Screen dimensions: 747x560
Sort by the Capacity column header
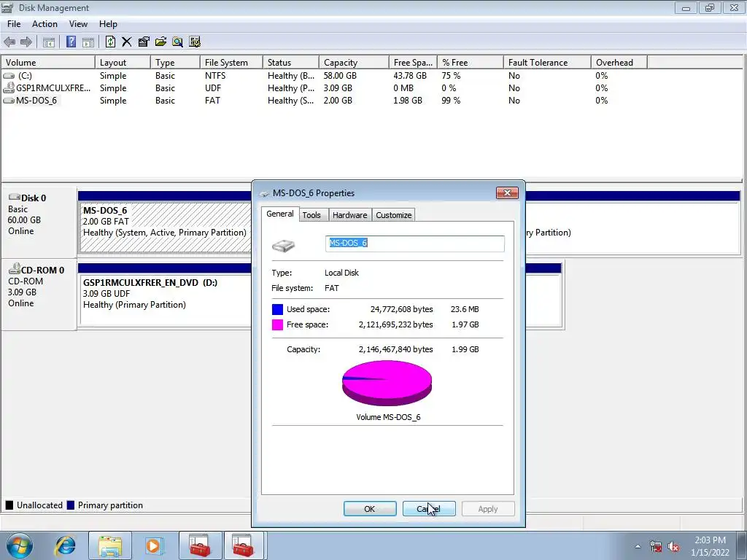(x=354, y=63)
